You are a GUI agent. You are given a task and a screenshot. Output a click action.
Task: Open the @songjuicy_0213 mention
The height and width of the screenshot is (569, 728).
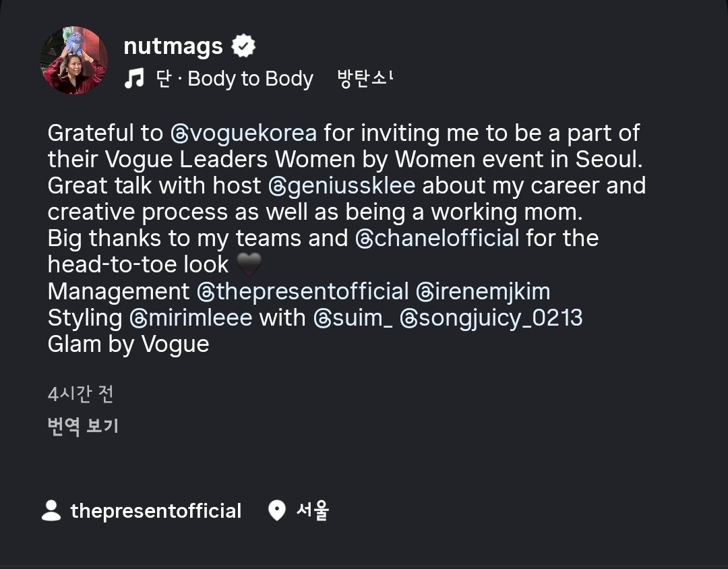coord(491,318)
